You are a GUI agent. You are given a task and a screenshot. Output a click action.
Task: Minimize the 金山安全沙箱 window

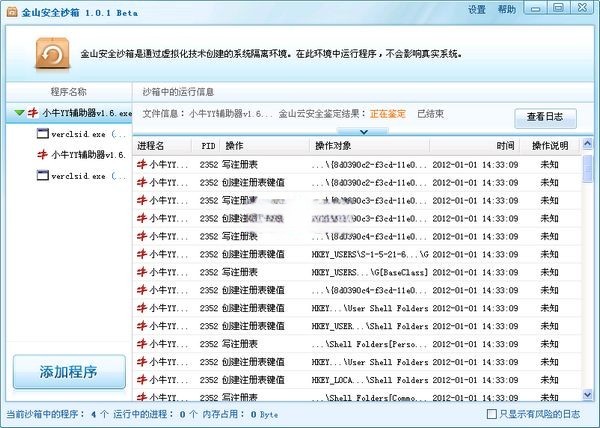(536, 8)
